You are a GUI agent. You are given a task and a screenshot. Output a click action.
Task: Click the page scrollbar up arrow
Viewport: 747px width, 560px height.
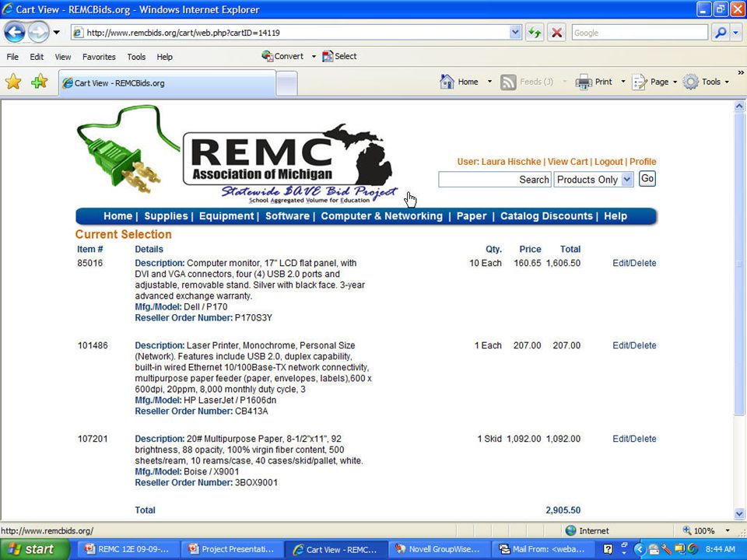[x=739, y=107]
